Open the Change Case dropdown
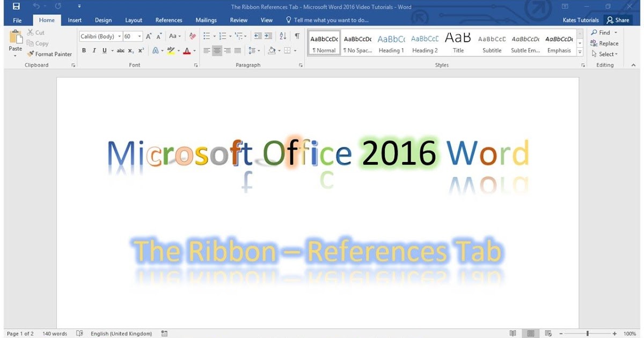Screen dimensions: 644x338 point(175,36)
